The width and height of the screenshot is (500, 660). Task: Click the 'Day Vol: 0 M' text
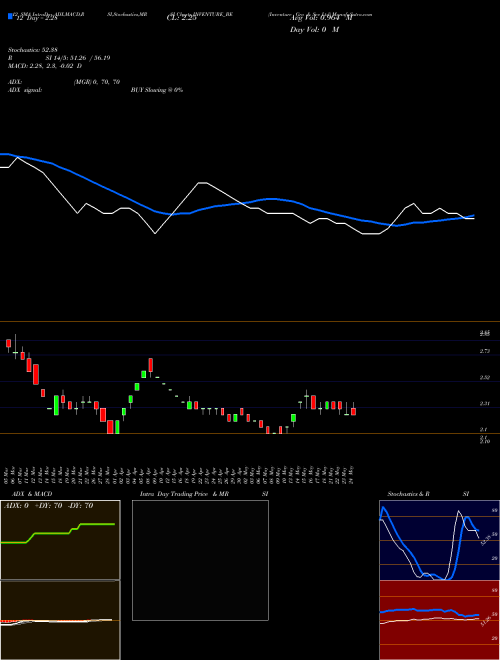(x=314, y=30)
